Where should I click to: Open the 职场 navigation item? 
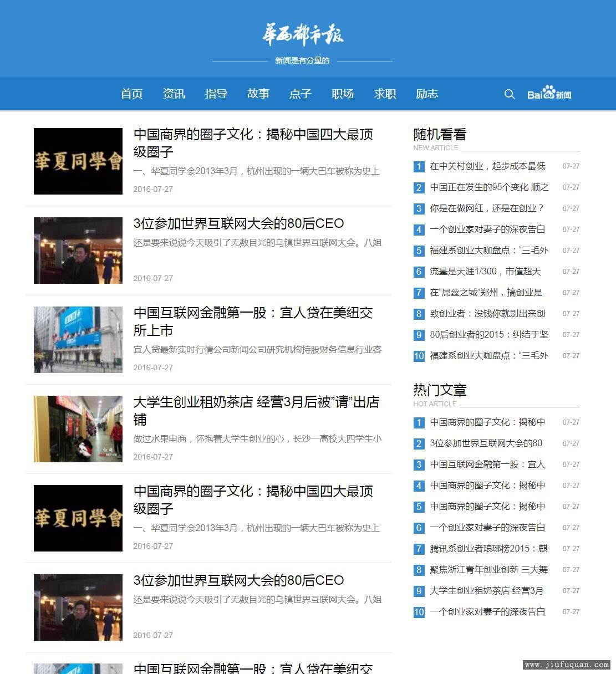[343, 94]
